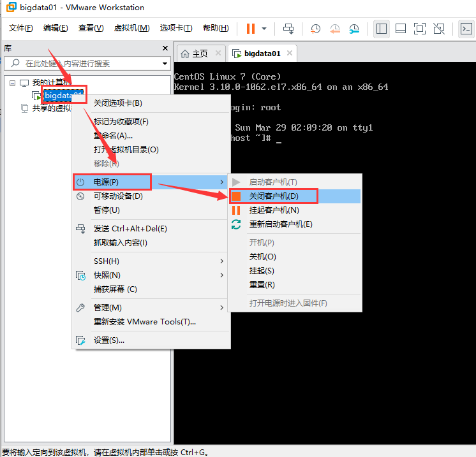Click the VMware Workstation title bar app icon
The height and width of the screenshot is (457, 476).
coord(11,7)
